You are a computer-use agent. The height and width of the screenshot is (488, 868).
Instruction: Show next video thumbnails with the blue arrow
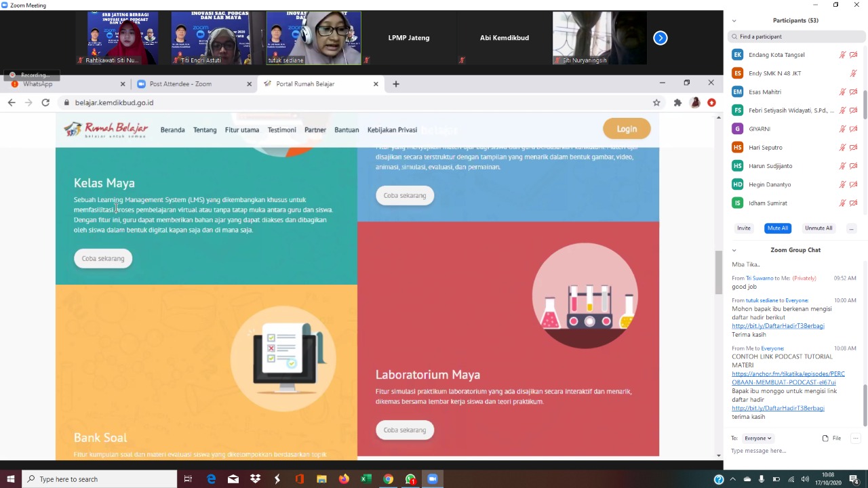tap(660, 38)
